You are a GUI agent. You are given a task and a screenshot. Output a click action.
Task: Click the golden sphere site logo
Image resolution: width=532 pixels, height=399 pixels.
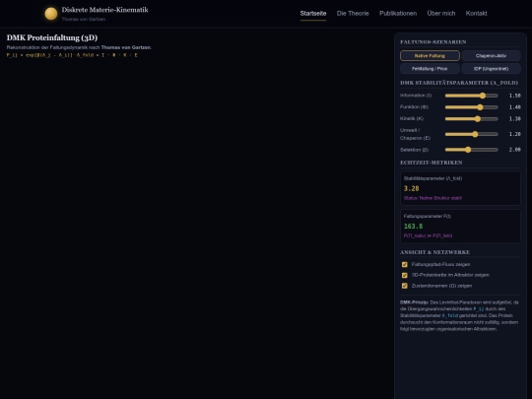click(x=51, y=14)
